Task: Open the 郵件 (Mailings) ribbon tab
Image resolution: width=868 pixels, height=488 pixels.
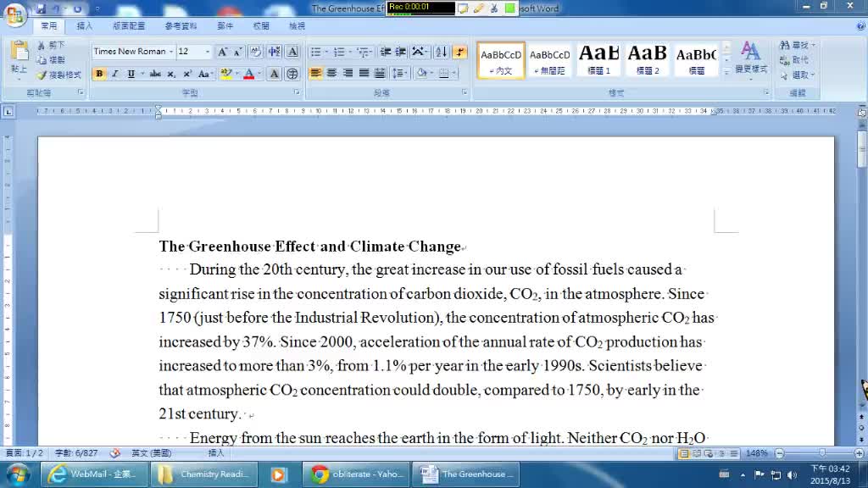Action: pos(225,26)
